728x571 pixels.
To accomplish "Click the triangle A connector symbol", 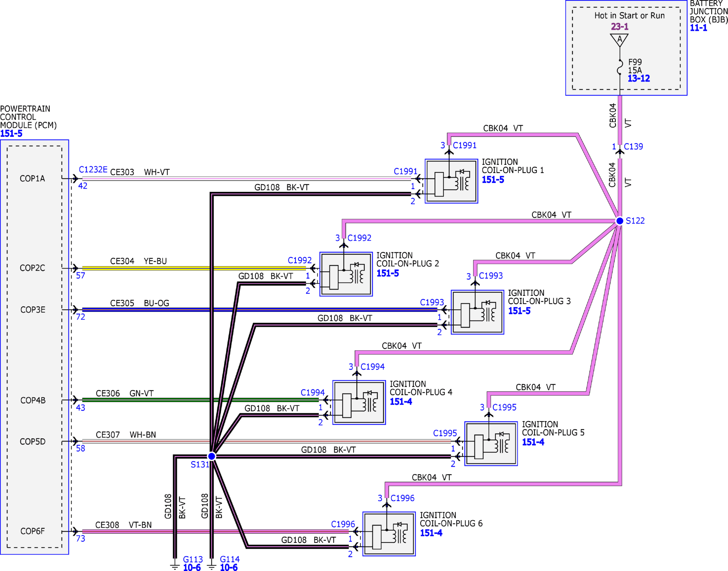I will point(620,40).
